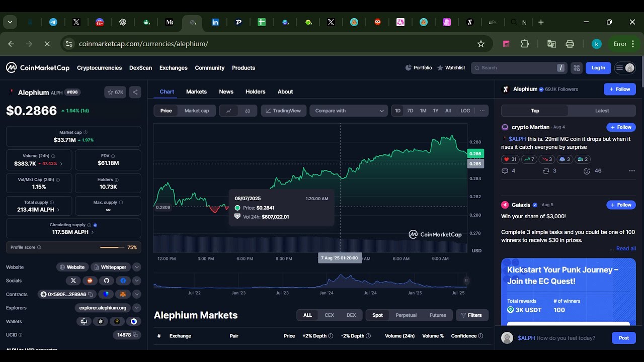This screenshot has width=644, height=362.
Task: Like crypto Martian's post with the heart
Action: (510, 159)
